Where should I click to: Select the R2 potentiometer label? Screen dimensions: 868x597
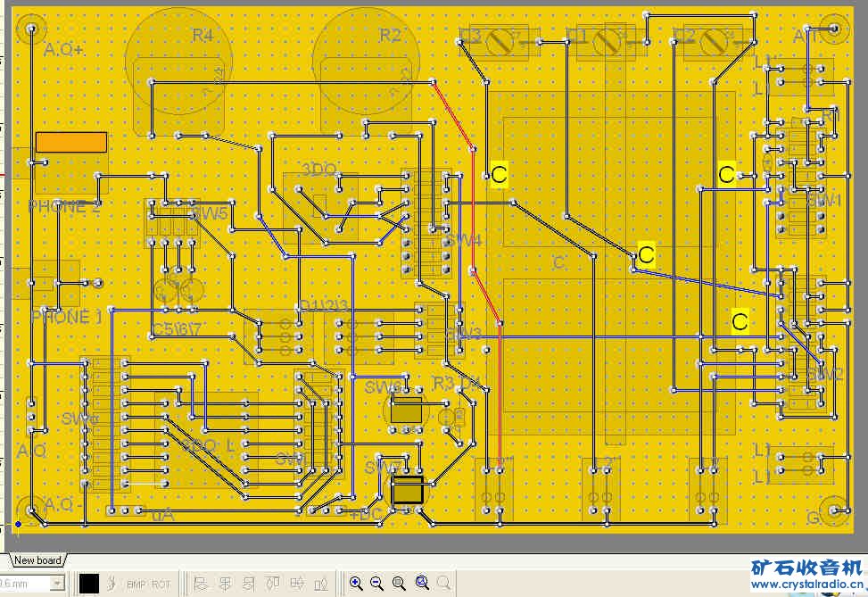(x=390, y=36)
